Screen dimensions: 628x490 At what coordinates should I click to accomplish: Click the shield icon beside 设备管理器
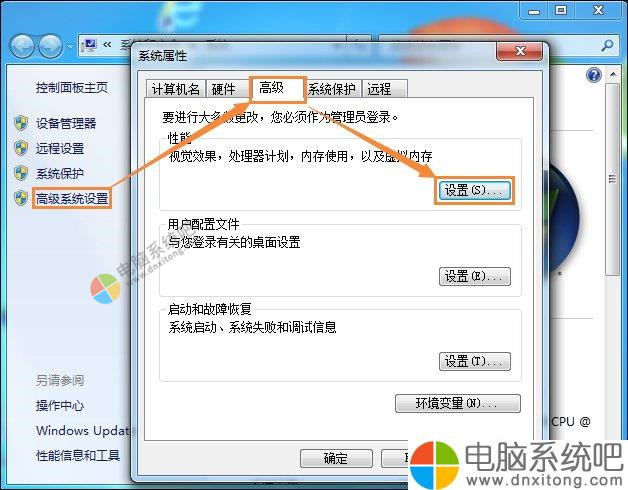pos(21,123)
